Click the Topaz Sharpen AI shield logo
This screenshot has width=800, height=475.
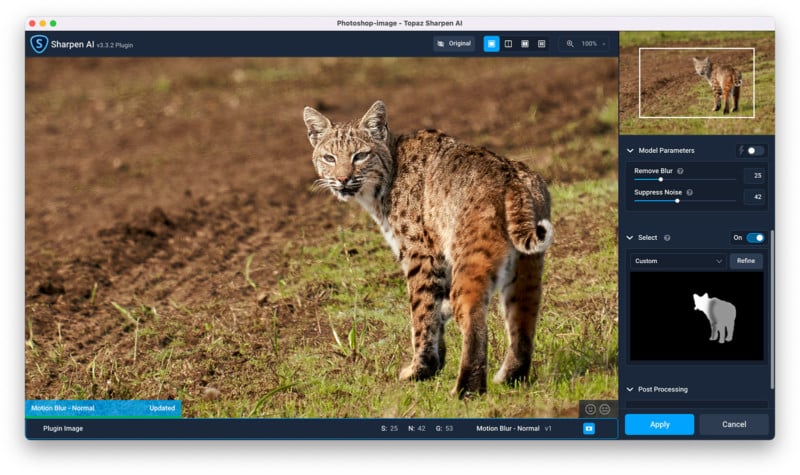point(39,44)
